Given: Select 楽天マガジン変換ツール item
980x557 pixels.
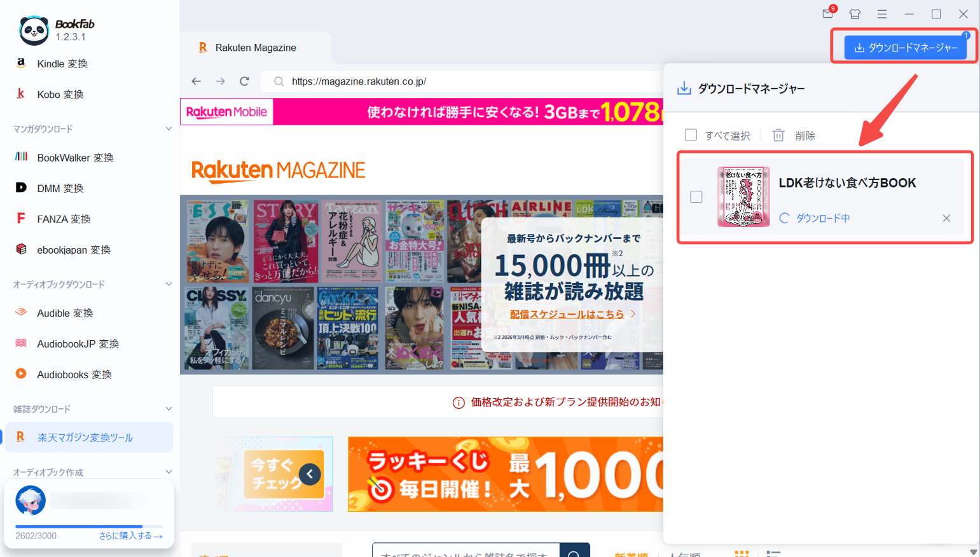Looking at the screenshot, I should click(89, 437).
